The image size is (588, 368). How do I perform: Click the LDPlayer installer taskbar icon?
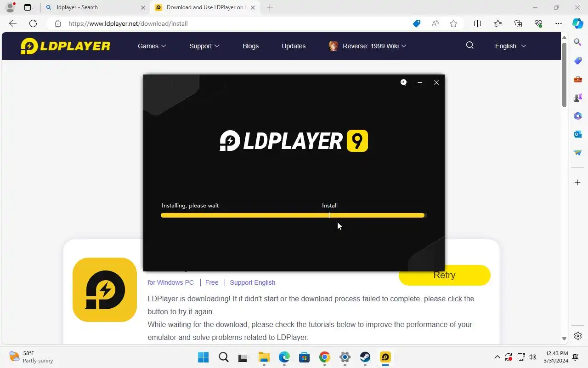[385, 357]
